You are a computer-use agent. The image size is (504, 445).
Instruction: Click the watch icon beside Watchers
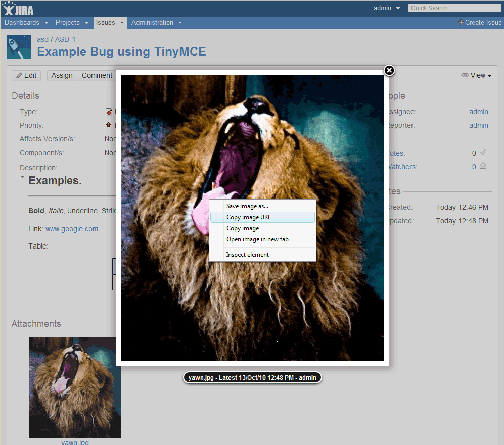point(484,166)
